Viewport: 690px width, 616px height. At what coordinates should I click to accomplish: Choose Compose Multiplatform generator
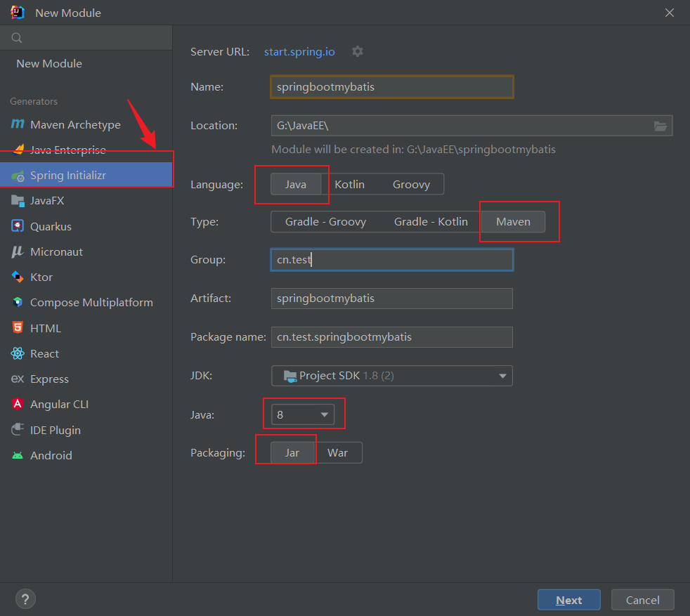click(91, 303)
